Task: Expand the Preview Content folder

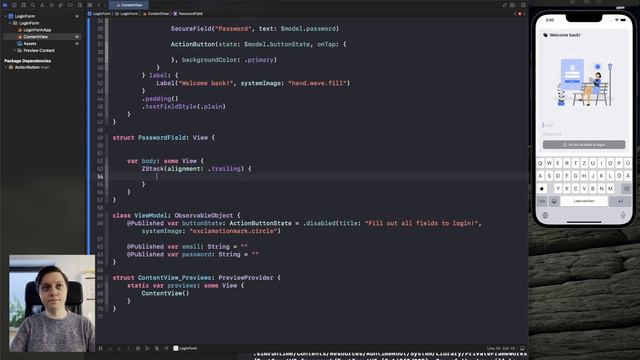Action: pyautogui.click(x=15, y=51)
